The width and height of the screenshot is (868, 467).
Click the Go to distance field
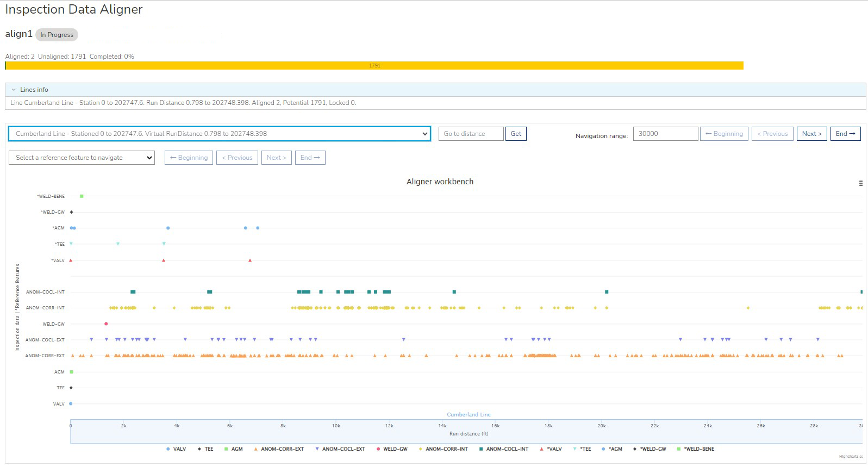[x=471, y=134]
